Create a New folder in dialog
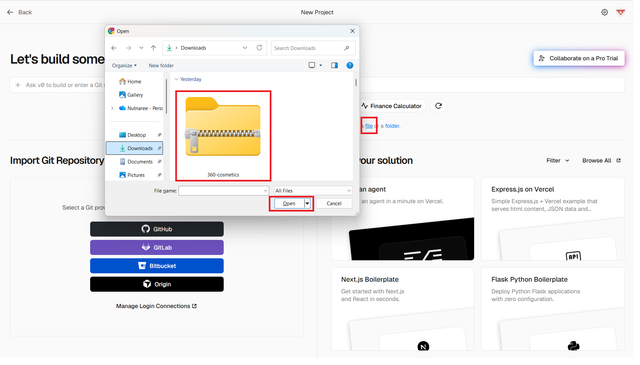Image resolution: width=640 pixels, height=365 pixels. (162, 66)
